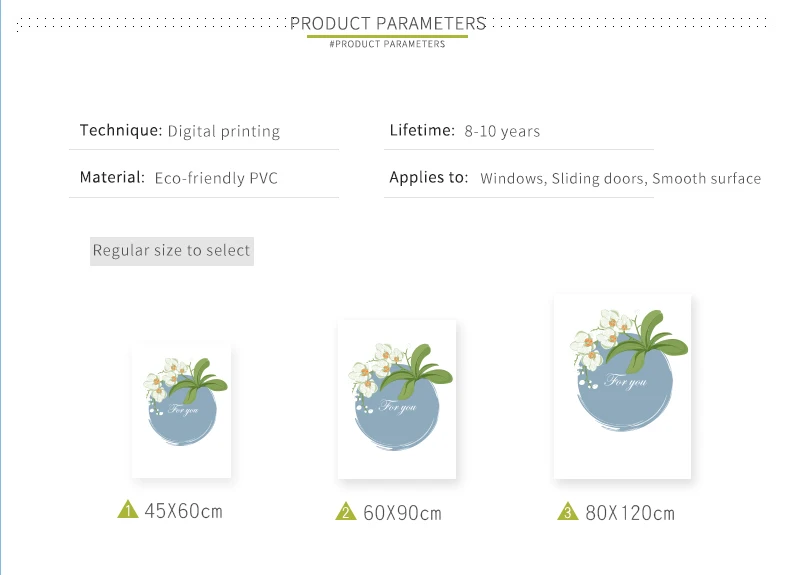Click the #PRODUCT PARAMETERS subtitle

click(x=387, y=44)
